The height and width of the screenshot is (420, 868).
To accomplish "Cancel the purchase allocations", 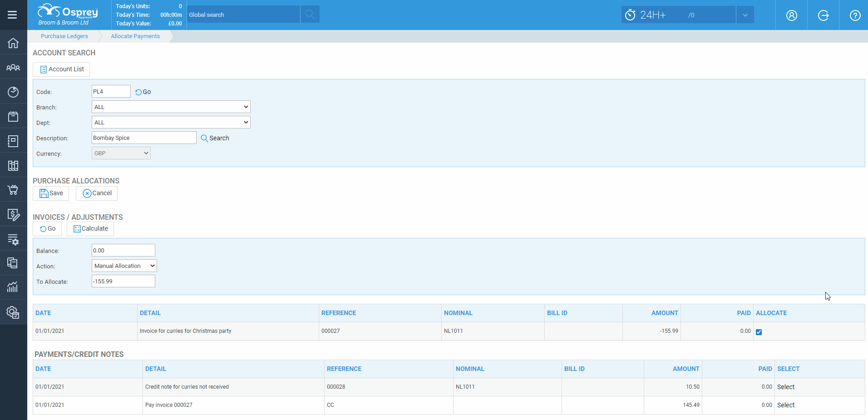I will click(x=97, y=193).
